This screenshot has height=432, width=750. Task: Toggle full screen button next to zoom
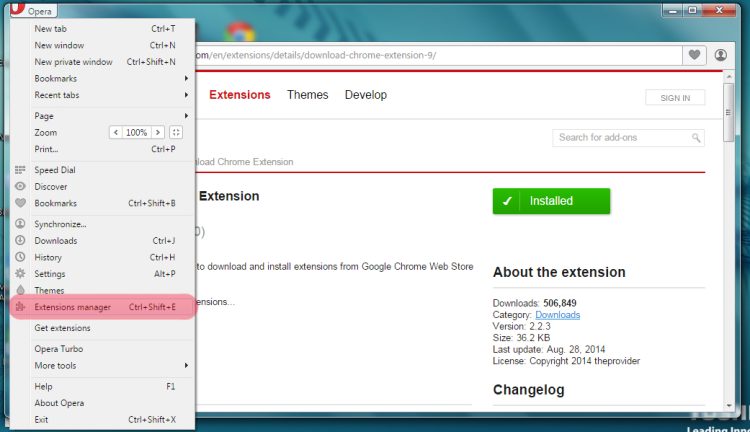pyautogui.click(x=176, y=132)
